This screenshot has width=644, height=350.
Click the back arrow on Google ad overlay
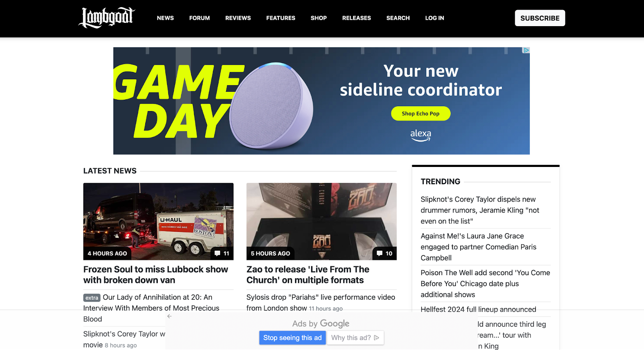tap(169, 316)
